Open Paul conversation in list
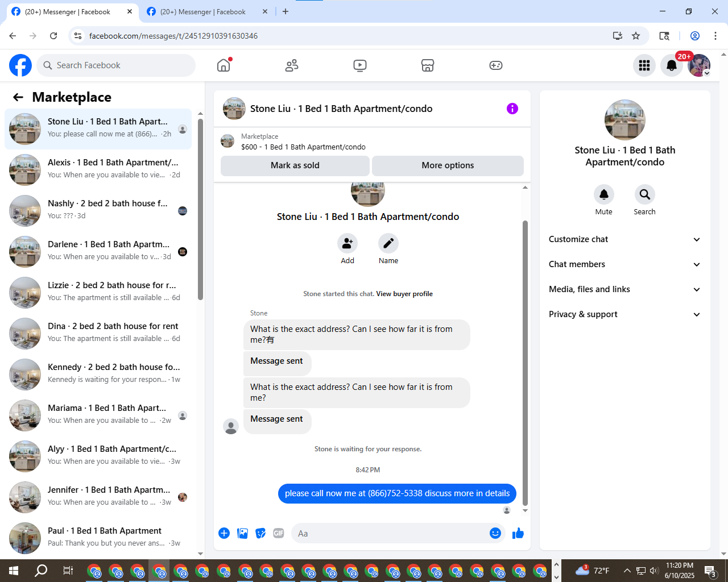The image size is (728, 582). [98, 538]
